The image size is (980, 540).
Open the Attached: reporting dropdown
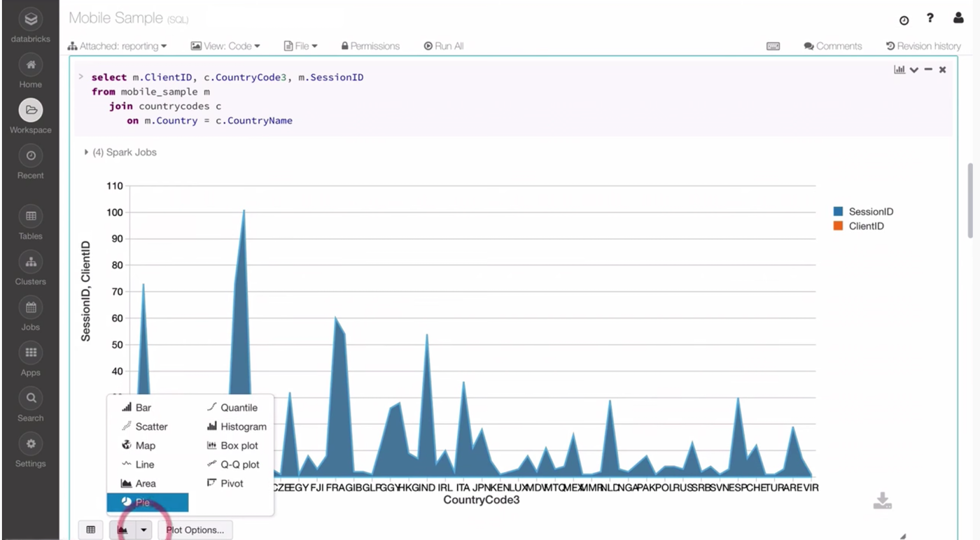(118, 46)
